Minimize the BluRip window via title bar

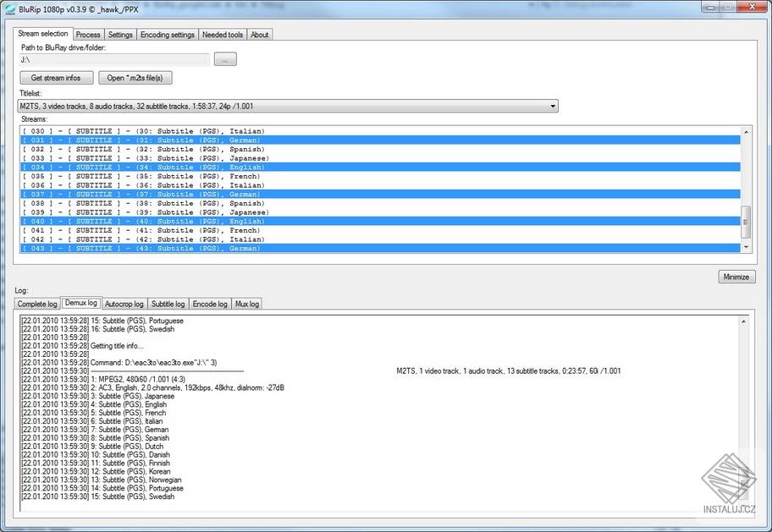710,7
